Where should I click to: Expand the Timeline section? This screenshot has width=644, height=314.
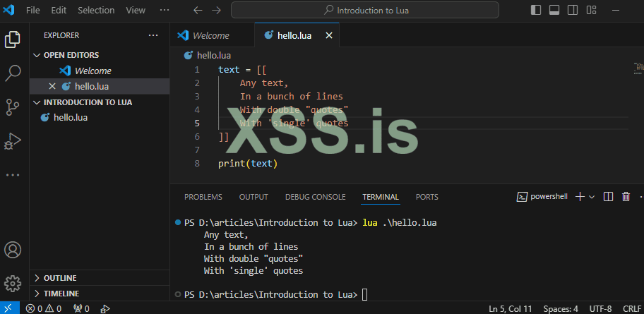coord(61,294)
